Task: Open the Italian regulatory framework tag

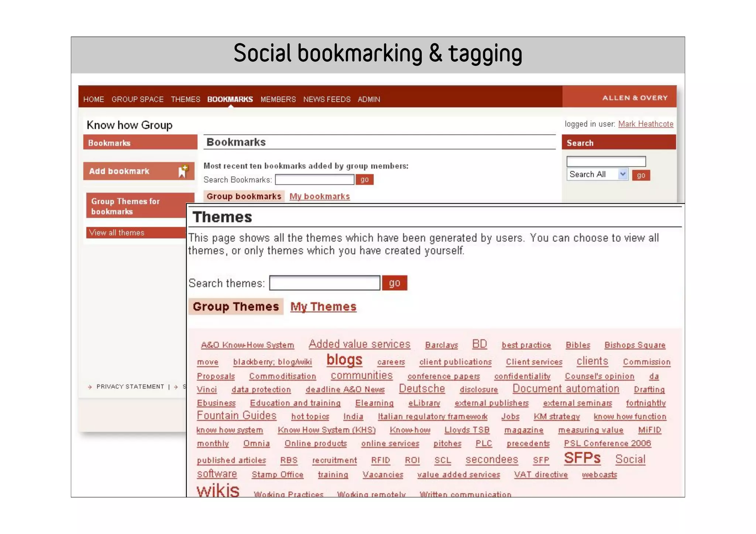Action: 433,417
